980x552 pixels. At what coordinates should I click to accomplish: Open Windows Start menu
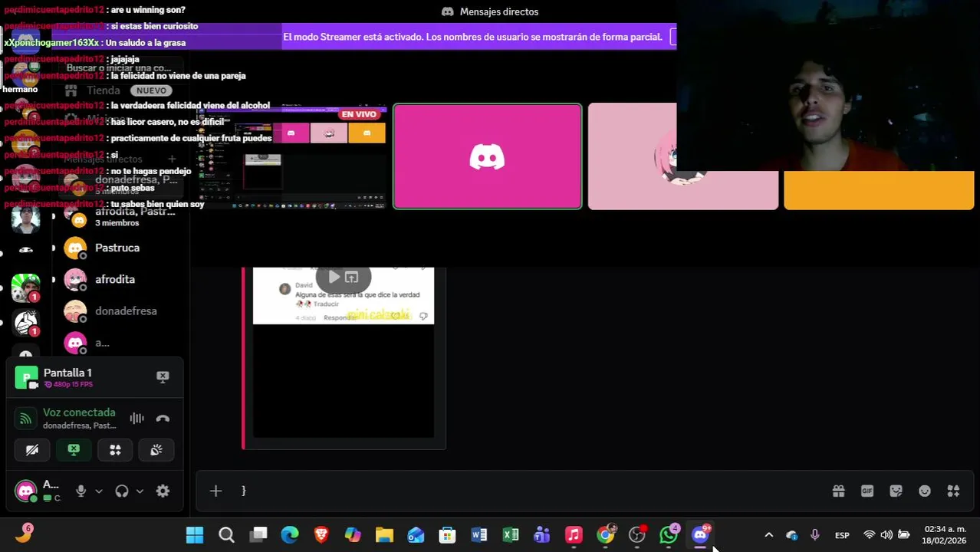pos(195,535)
